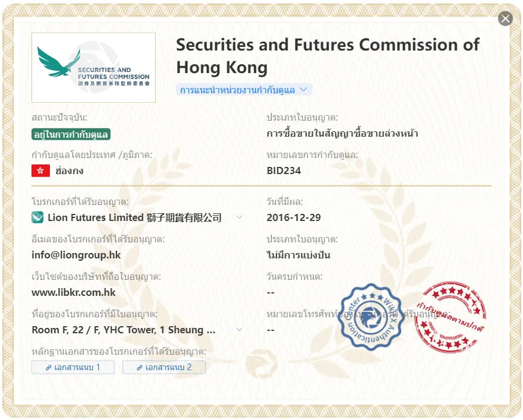Click the green อยู่ในการกำกับดูแล status badge
Image resolution: width=523 pixels, height=420 pixels.
71,134
